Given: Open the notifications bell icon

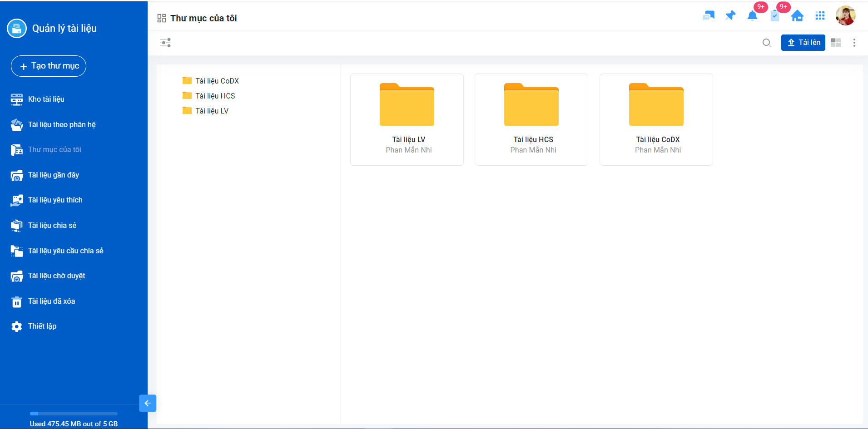Looking at the screenshot, I should pyautogui.click(x=752, y=16).
